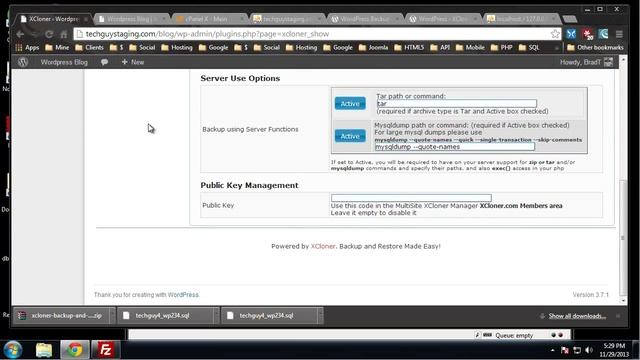Click Show all downloads
This screenshot has height=360, width=640.
577,316
